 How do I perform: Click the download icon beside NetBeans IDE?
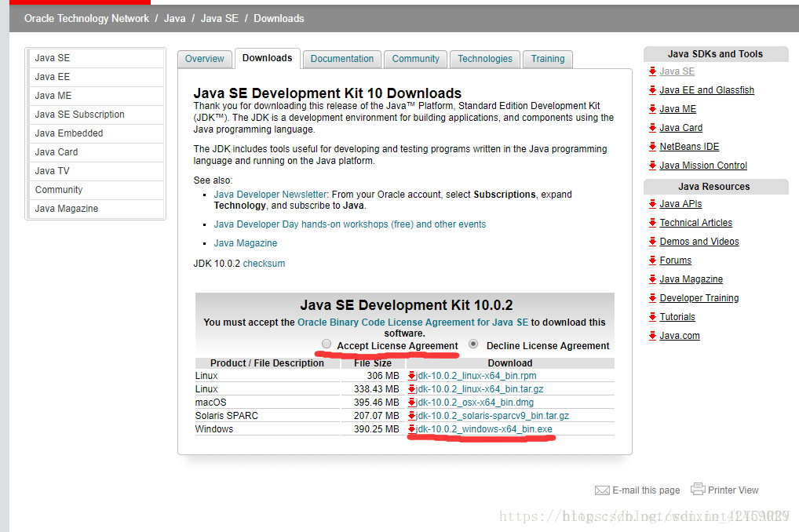coord(652,146)
